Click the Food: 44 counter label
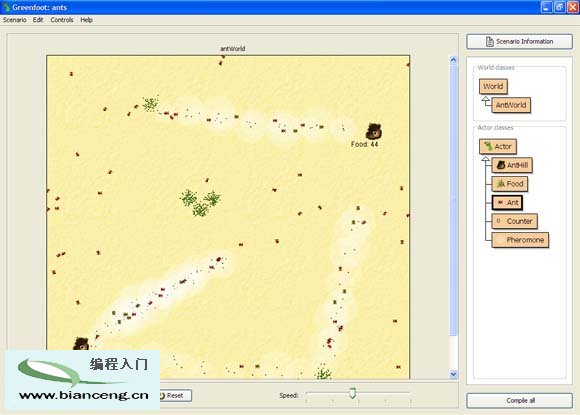The width and height of the screenshot is (580, 415). point(364,144)
